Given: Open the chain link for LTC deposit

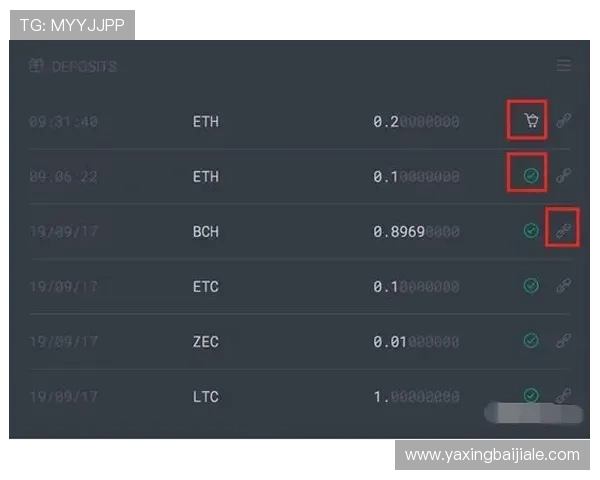Looking at the screenshot, I should tap(564, 395).
